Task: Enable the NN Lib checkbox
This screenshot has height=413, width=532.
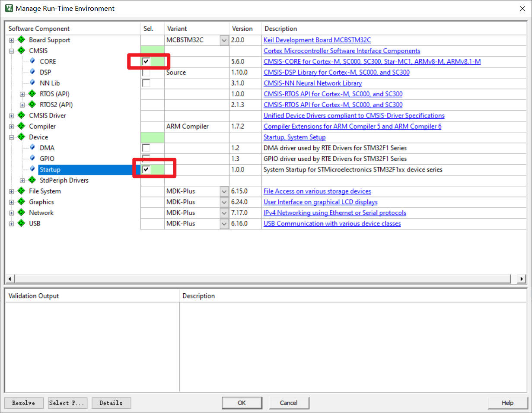Action: 146,83
